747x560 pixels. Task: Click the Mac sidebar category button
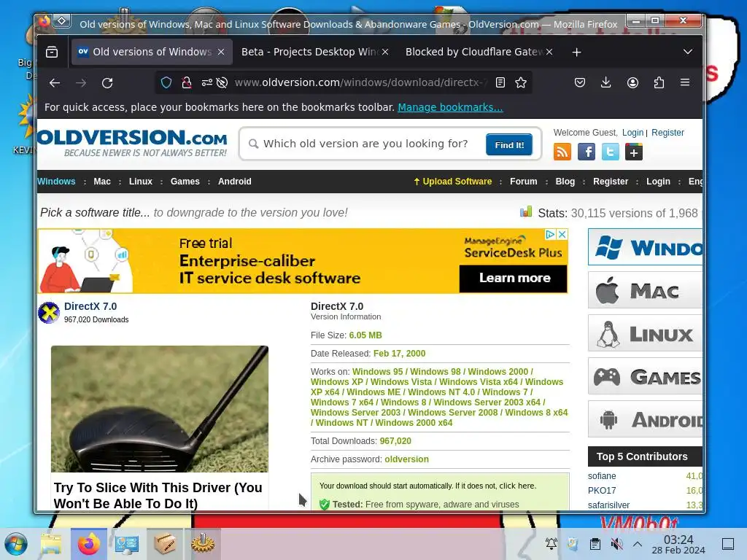[645, 290]
